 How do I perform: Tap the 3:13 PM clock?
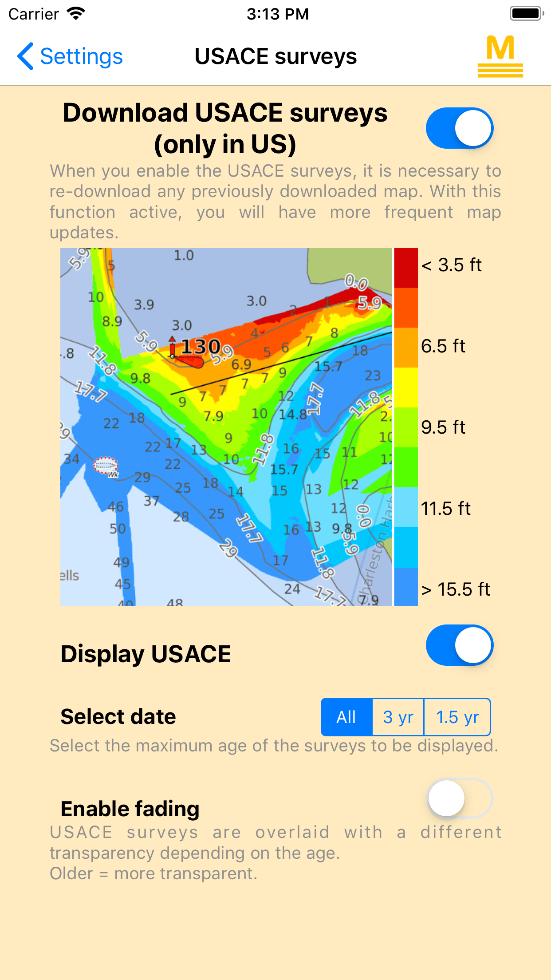click(278, 14)
